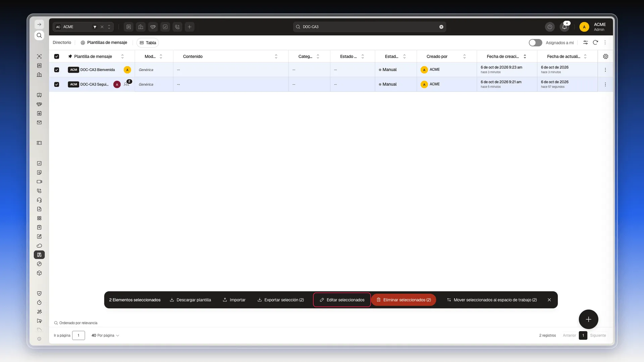Click the plus icon in top bar
Screen dimensions: 644x362
click(190, 27)
